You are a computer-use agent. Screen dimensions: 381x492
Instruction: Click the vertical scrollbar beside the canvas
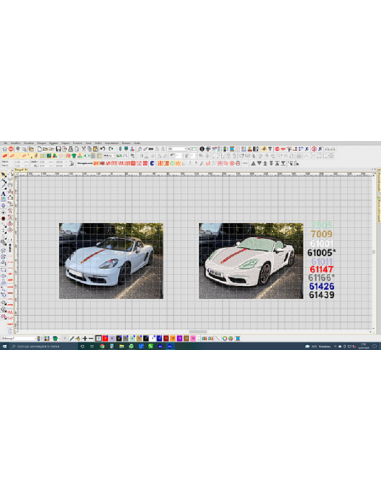(374, 252)
